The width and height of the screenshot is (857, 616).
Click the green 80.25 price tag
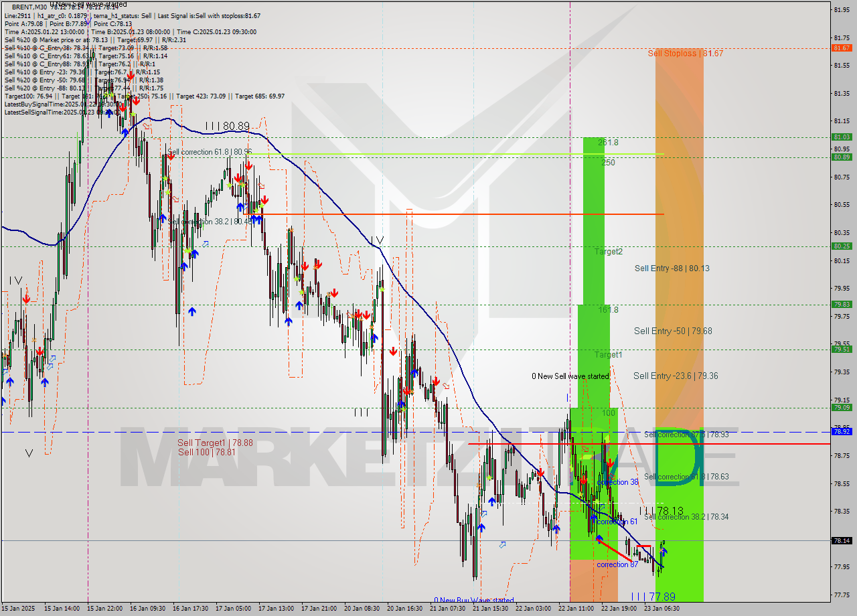[842, 246]
